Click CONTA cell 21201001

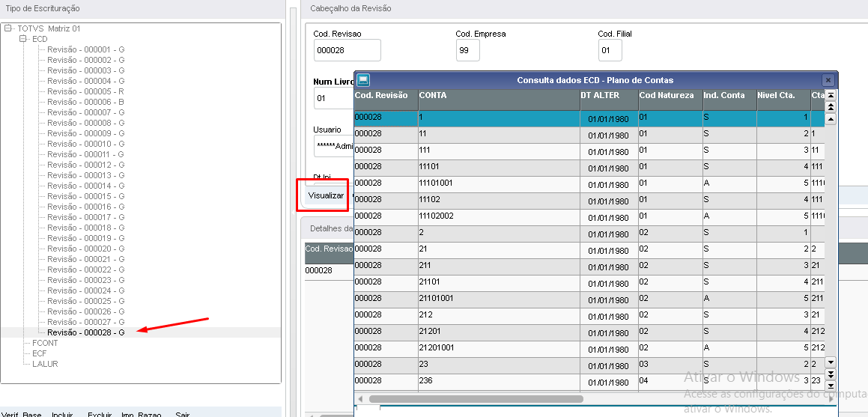pos(500,349)
